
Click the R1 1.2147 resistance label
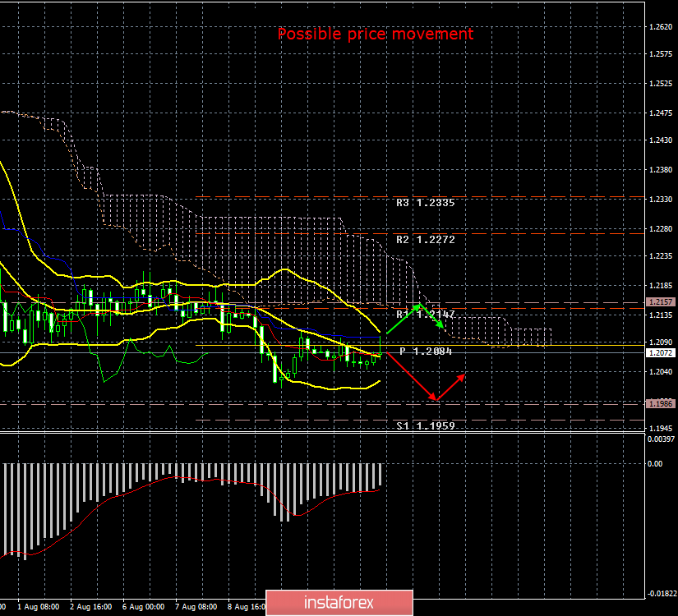pyautogui.click(x=426, y=315)
